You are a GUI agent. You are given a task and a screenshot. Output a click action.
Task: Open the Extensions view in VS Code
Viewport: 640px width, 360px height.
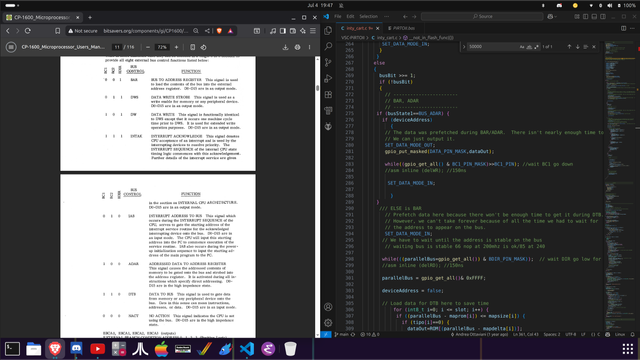pos(328,94)
